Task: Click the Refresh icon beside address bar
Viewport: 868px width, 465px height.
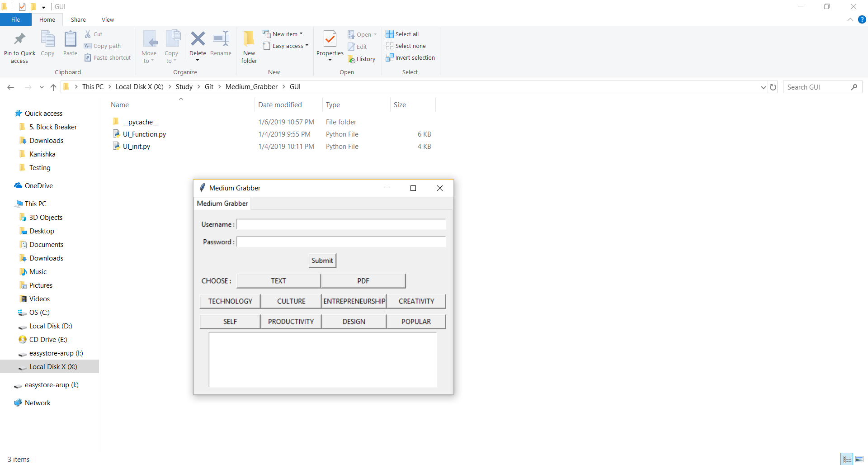Action: coord(773,87)
